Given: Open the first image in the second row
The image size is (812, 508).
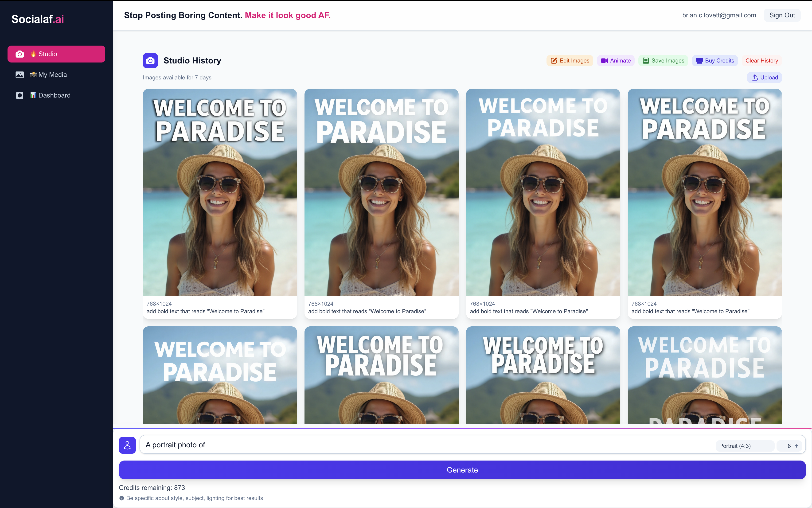Looking at the screenshot, I should [x=220, y=375].
